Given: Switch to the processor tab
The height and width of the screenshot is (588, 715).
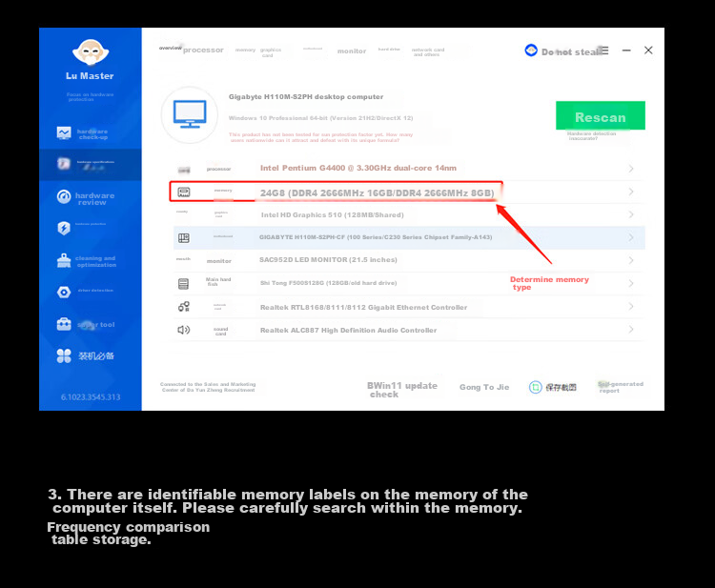Looking at the screenshot, I should [x=203, y=51].
